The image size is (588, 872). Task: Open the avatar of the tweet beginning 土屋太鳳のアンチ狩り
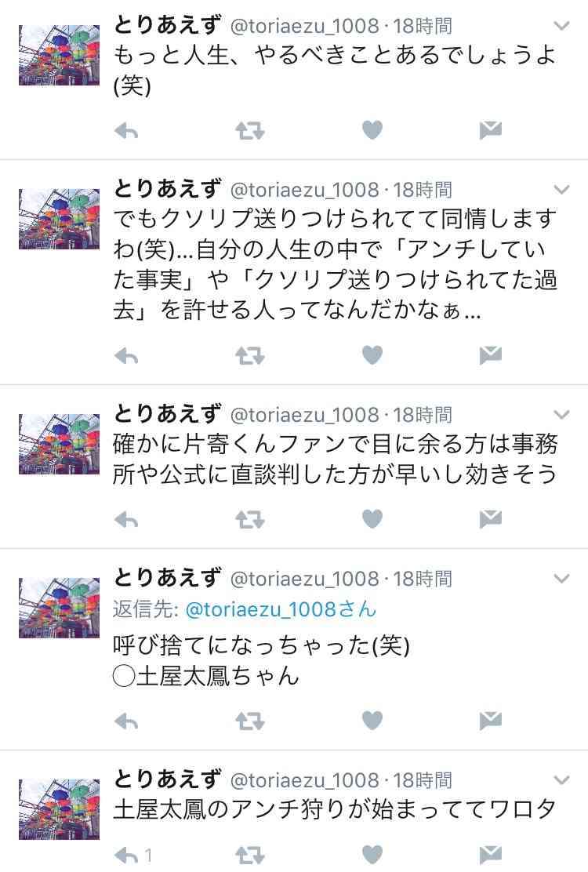pos(59,809)
